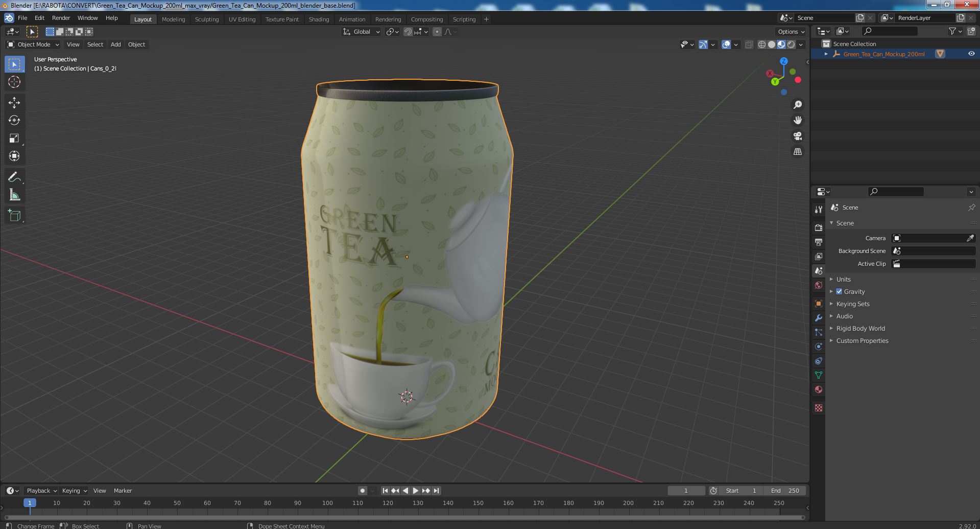Open the viewport Options dropdown
This screenshot has width=980, height=529.
pos(791,32)
